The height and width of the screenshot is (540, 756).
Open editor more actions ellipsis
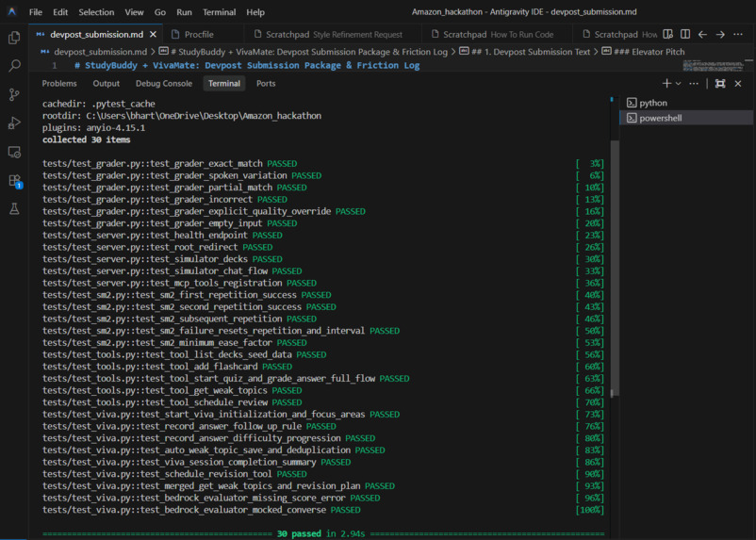(738, 34)
